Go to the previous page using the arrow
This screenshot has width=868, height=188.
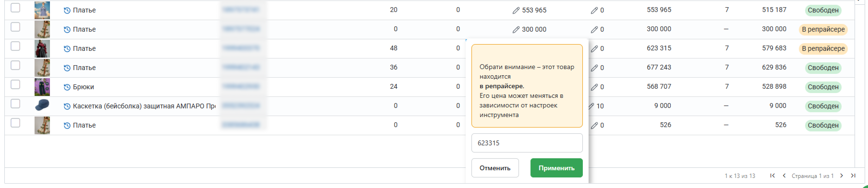784,176
